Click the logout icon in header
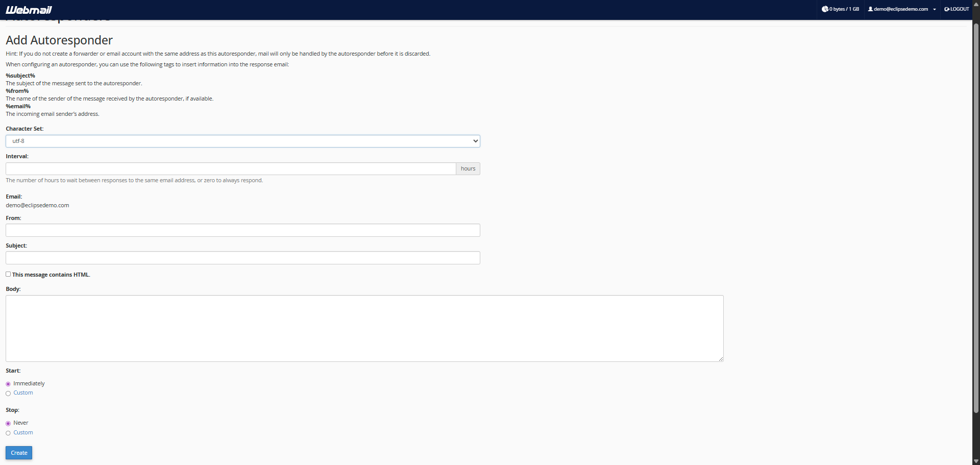This screenshot has width=980, height=465. pos(947,9)
